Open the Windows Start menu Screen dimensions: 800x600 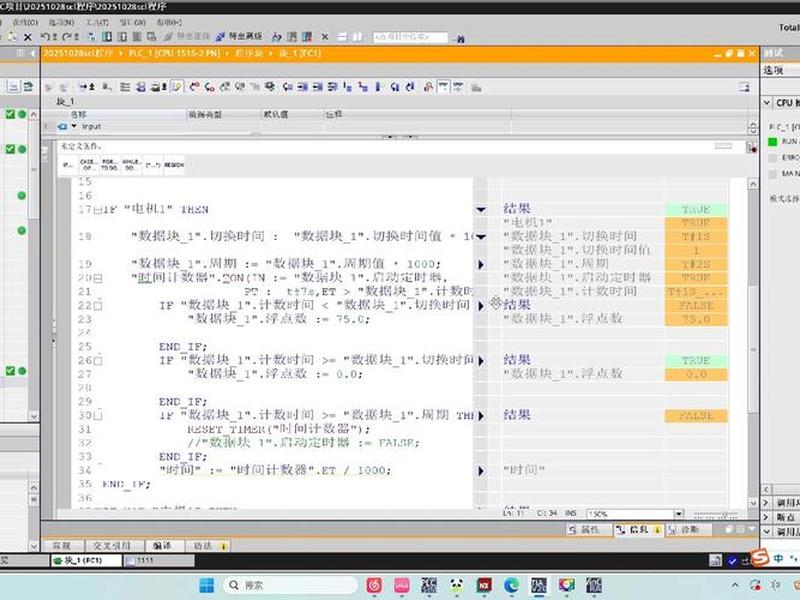(207, 585)
